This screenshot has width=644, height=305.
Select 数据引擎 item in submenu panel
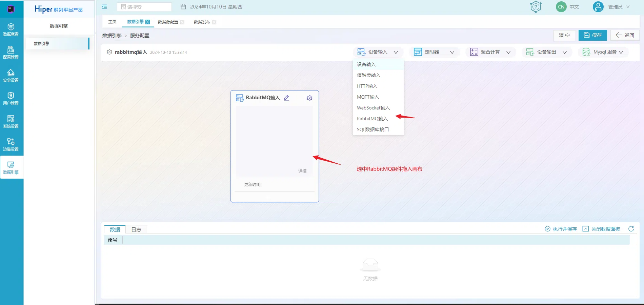[58, 43]
